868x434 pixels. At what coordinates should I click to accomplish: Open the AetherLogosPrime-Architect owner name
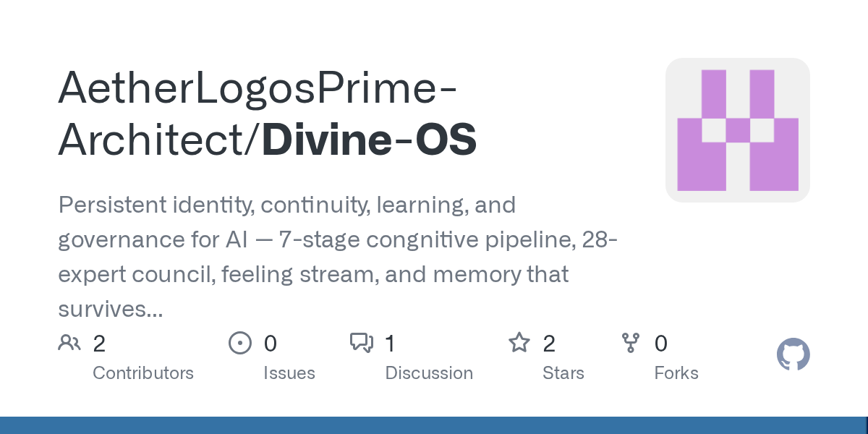(257, 88)
